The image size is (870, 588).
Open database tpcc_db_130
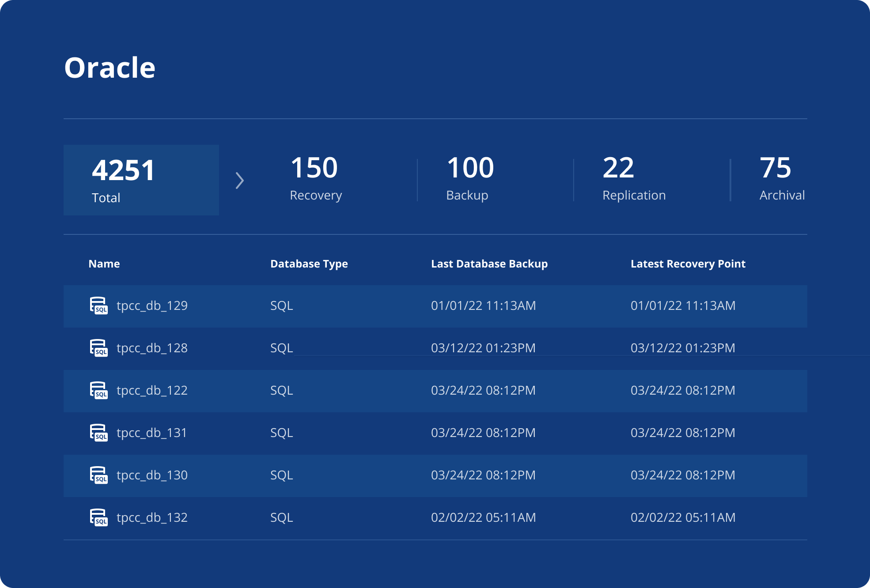(152, 475)
